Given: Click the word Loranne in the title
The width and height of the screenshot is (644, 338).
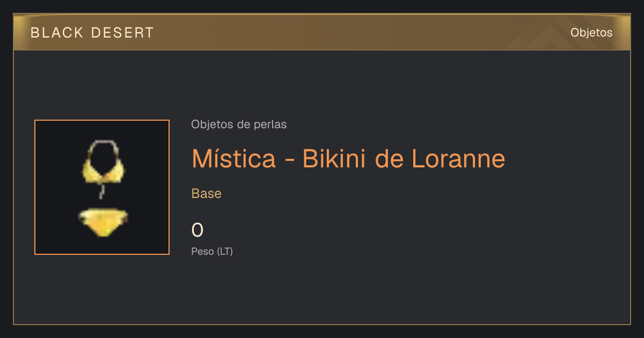Looking at the screenshot, I should point(458,158).
